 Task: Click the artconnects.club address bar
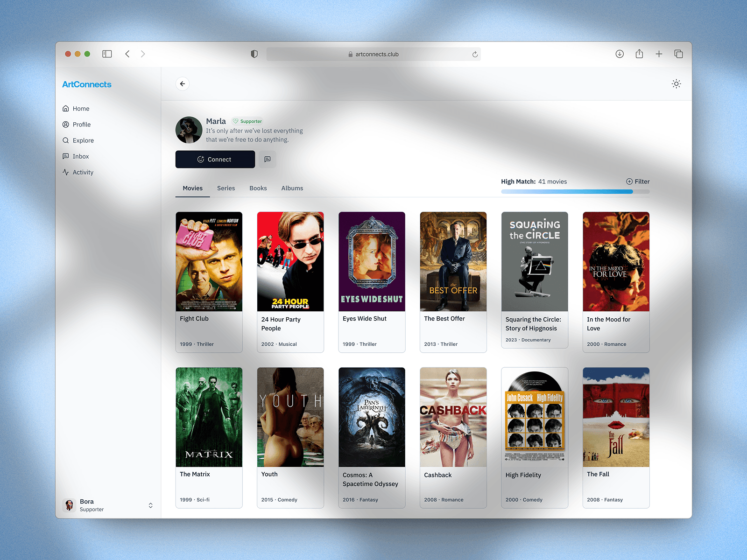pos(373,54)
